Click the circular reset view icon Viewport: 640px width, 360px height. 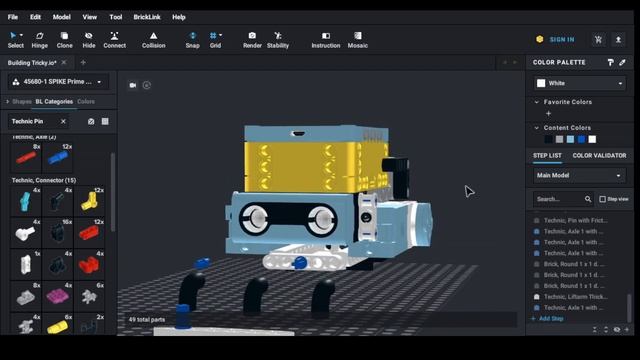click(x=147, y=85)
